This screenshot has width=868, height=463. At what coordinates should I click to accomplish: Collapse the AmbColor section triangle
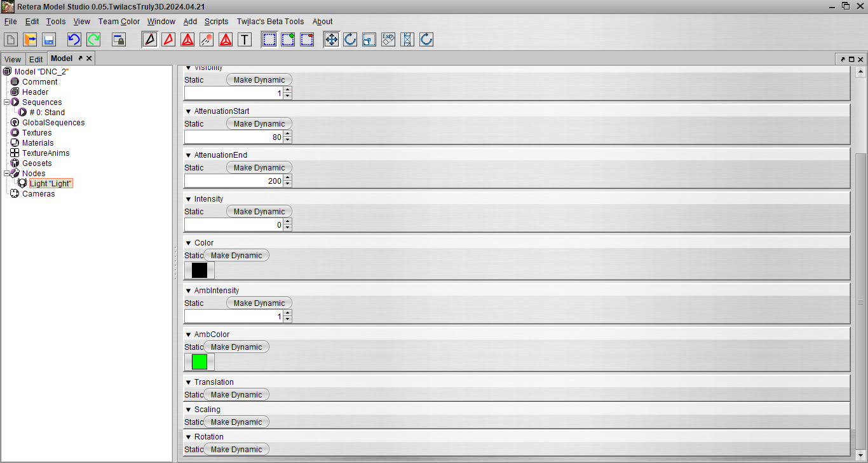(x=188, y=335)
